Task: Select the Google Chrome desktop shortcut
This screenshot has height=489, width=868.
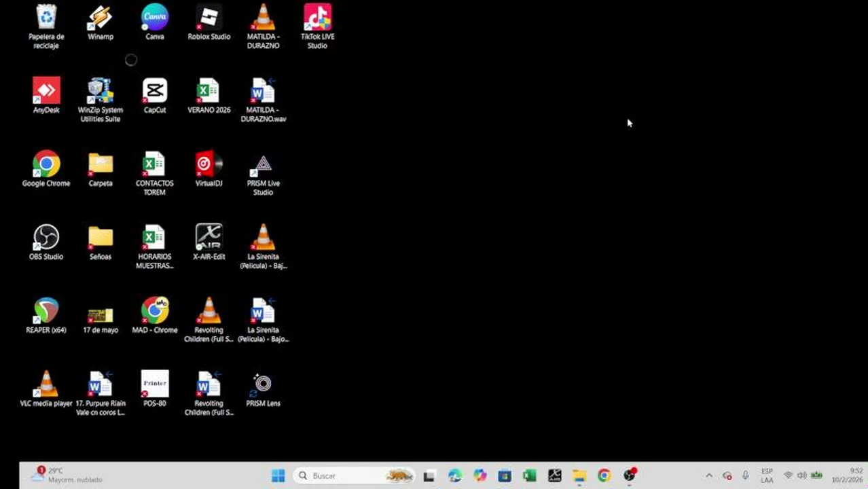Action: 46,169
